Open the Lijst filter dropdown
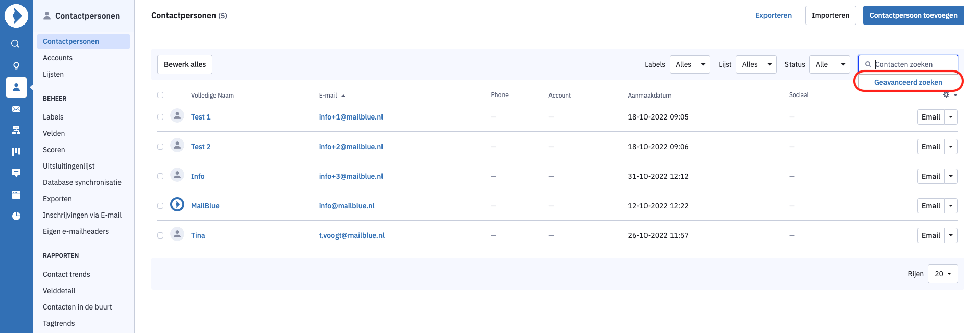Screen dimensions: 980x333 pyautogui.click(x=756, y=64)
